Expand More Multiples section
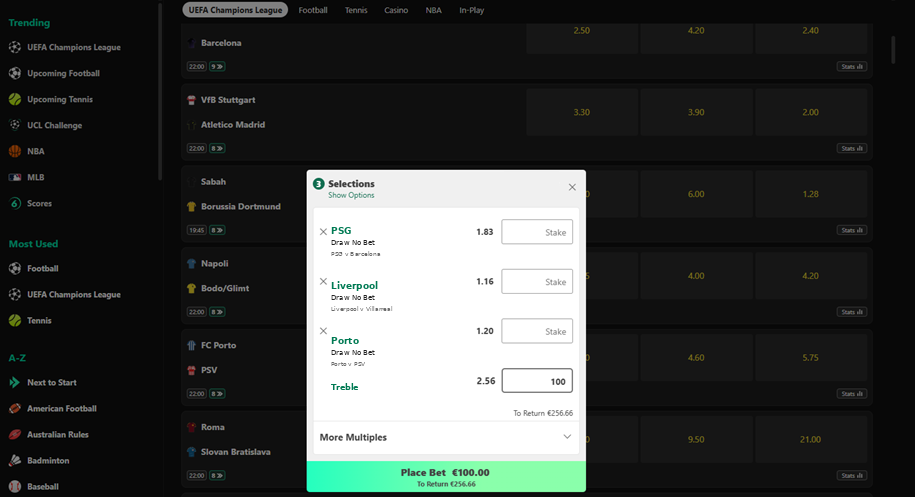The width and height of the screenshot is (915, 497). [446, 437]
